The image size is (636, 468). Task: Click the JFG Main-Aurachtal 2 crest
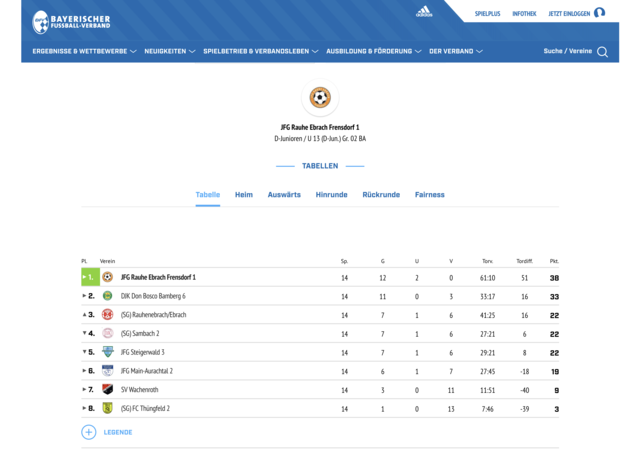[x=107, y=371]
